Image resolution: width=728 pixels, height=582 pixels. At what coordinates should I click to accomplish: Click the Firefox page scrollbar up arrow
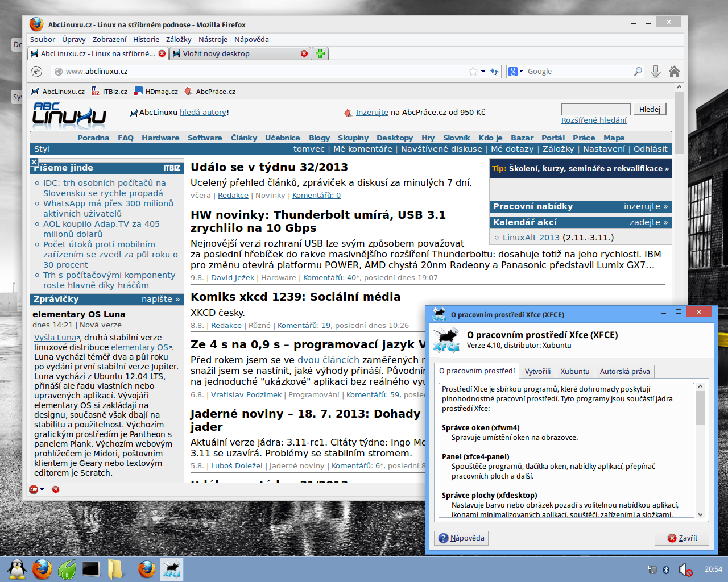(679, 88)
